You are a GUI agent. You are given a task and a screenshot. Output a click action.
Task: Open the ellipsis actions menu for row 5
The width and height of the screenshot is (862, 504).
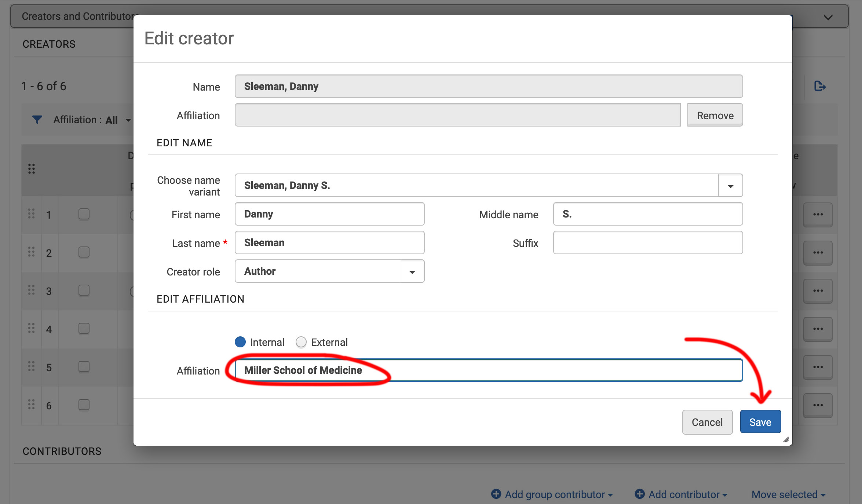[x=818, y=367]
